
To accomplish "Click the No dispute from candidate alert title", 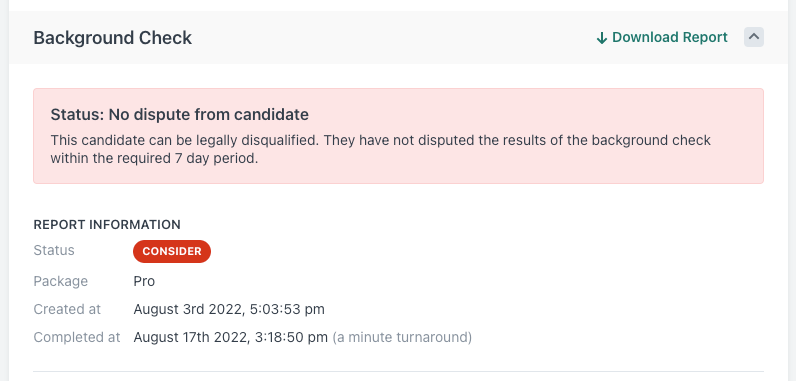I will point(180,115).
